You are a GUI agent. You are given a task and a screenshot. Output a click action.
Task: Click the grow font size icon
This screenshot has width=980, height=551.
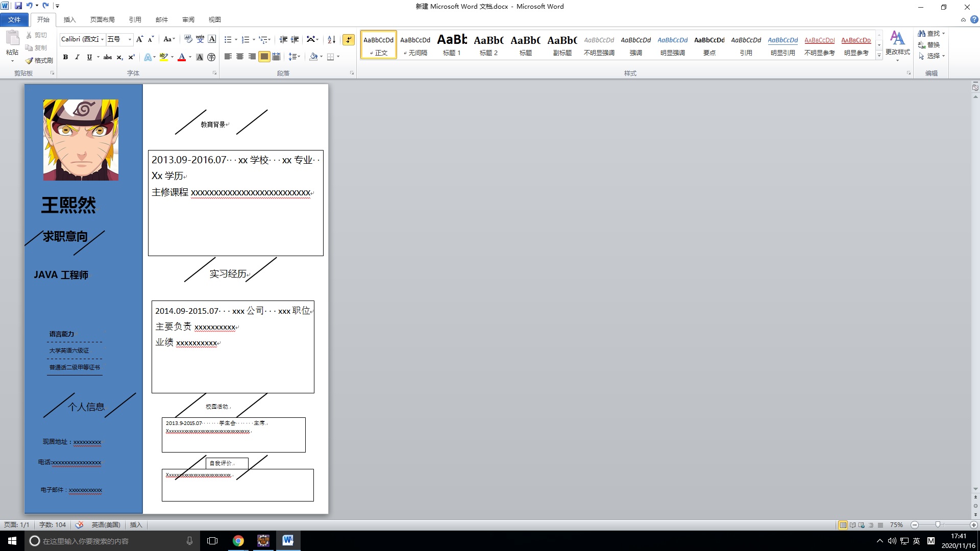coord(139,39)
